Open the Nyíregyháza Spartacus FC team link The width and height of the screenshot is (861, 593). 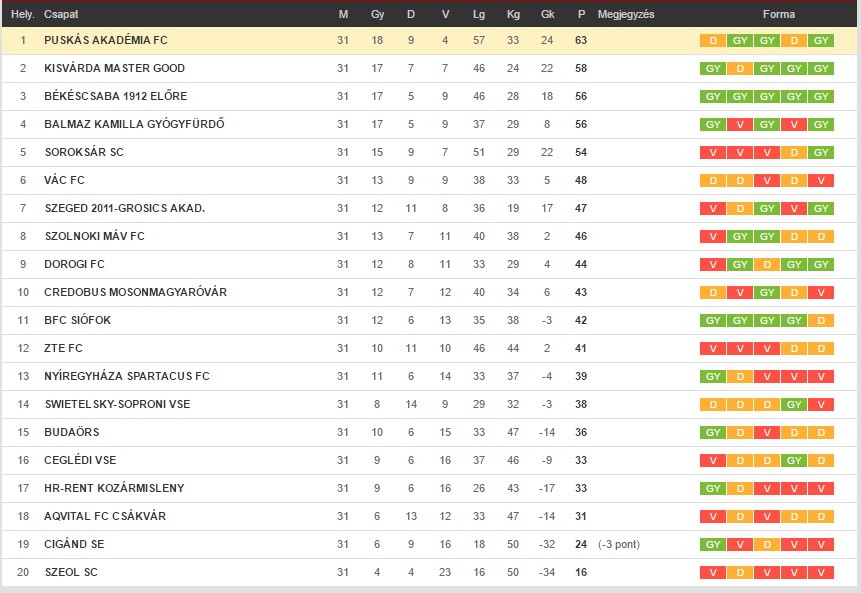(x=127, y=376)
